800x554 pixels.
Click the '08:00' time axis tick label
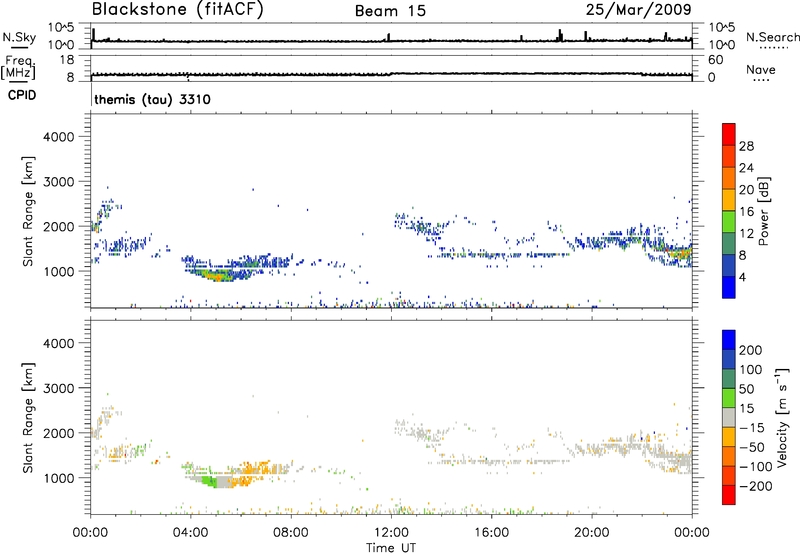(x=291, y=533)
